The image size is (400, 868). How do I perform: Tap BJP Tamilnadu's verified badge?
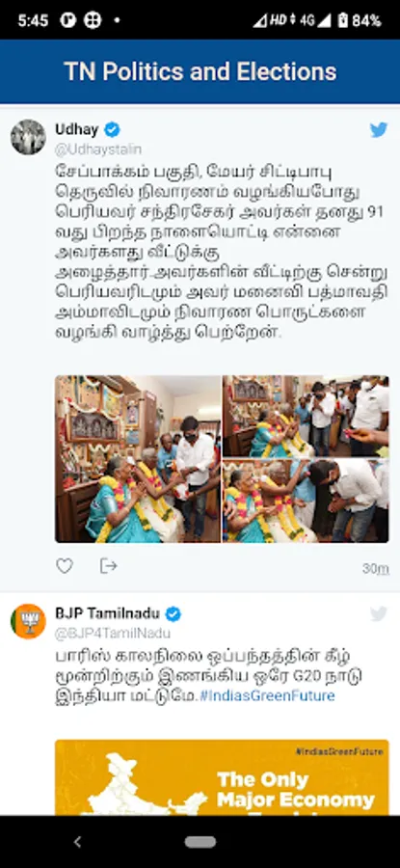pos(173,614)
